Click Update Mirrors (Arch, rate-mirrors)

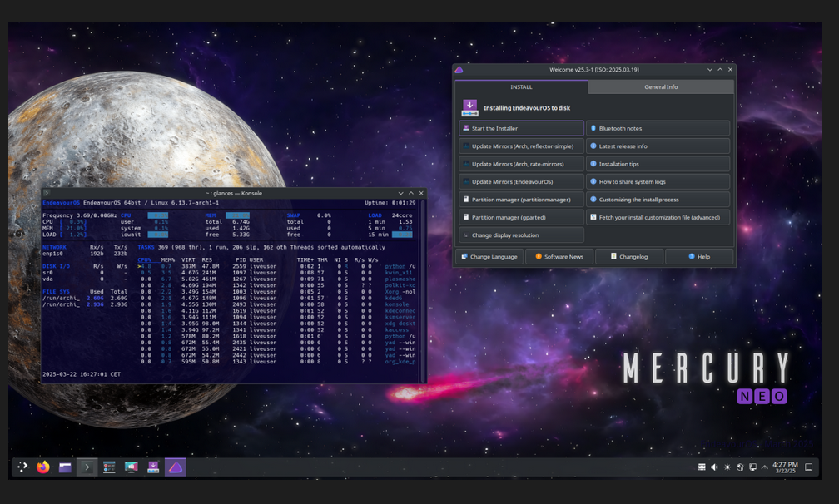[x=521, y=164]
